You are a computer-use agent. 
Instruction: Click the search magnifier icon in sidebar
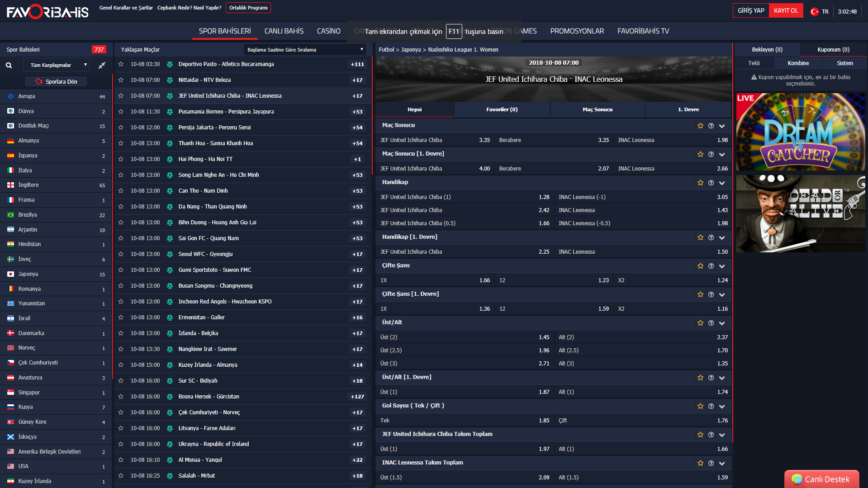click(x=9, y=65)
